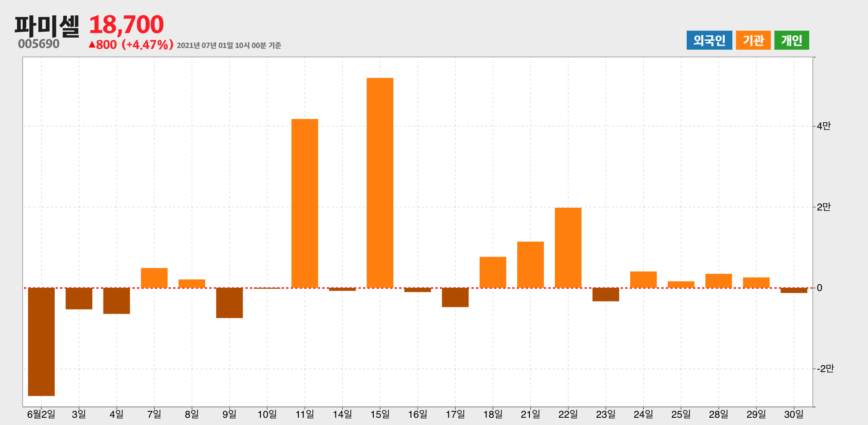The image size is (868, 425).
Task: Click the negative bar for 23일
Action: click(606, 295)
